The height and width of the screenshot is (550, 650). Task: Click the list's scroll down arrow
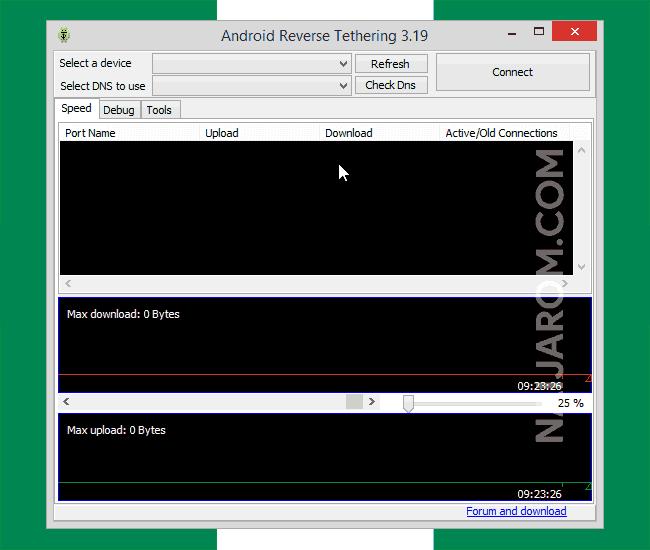(582, 267)
